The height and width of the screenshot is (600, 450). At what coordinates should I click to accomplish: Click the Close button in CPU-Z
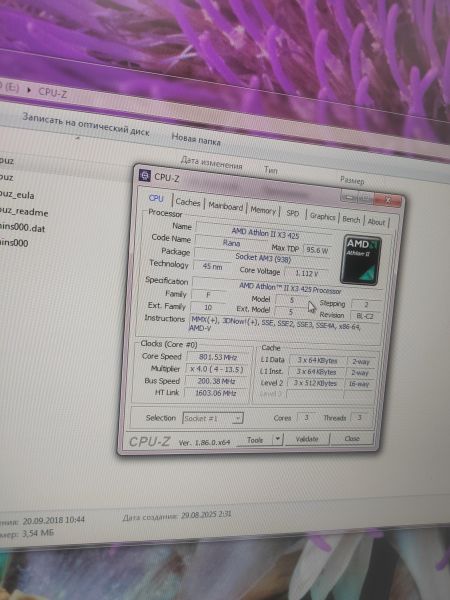[351, 438]
